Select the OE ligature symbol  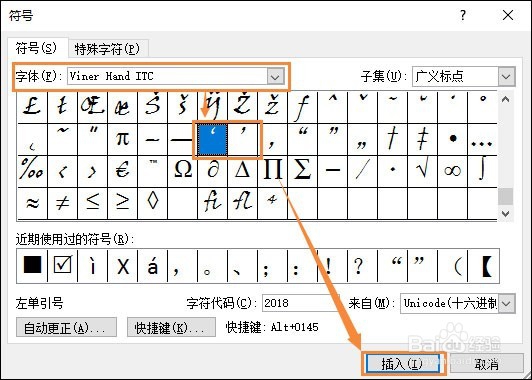[x=92, y=107]
